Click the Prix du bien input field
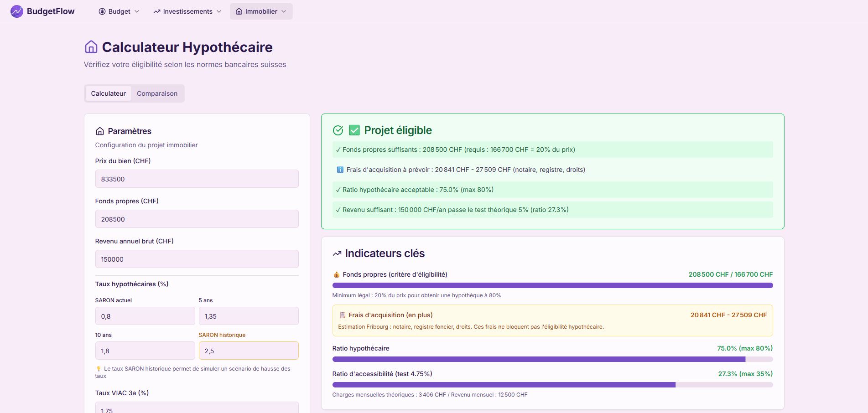868x413 pixels. pyautogui.click(x=197, y=179)
